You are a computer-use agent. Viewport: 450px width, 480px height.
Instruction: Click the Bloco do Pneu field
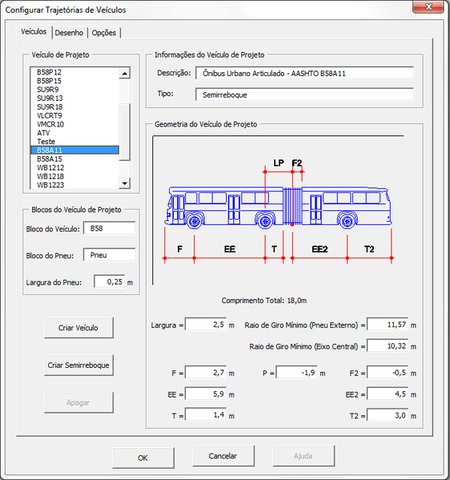click(109, 255)
